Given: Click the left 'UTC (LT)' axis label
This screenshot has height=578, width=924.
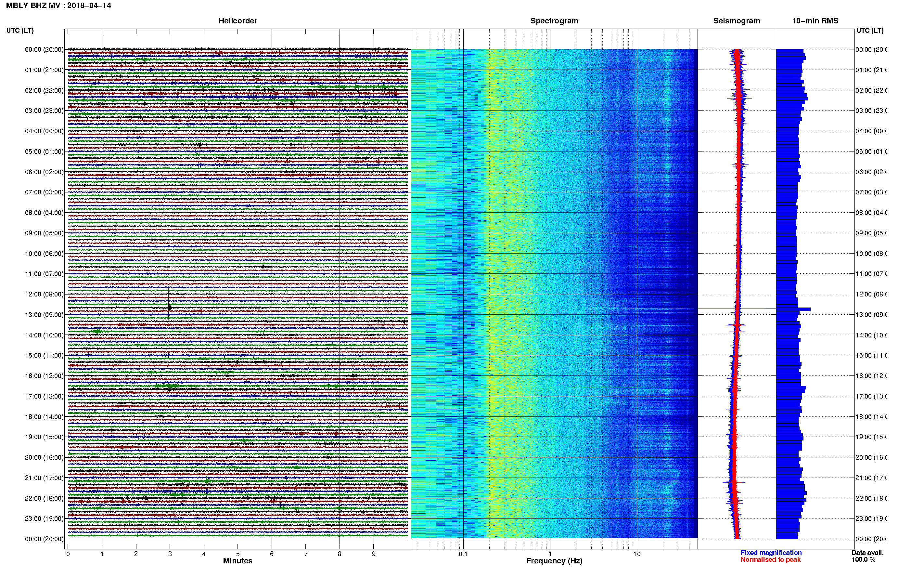Looking at the screenshot, I should (x=20, y=31).
